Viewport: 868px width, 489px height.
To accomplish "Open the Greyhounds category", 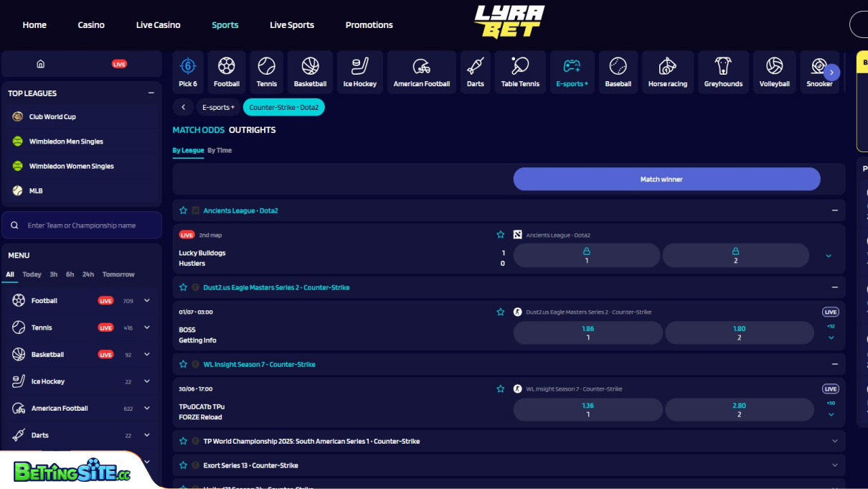I will tap(723, 71).
